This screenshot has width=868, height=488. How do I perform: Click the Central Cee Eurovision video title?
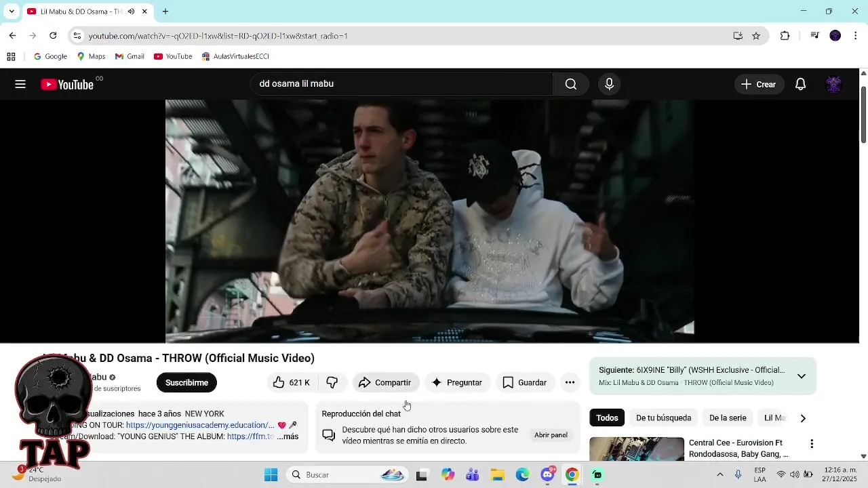click(739, 449)
